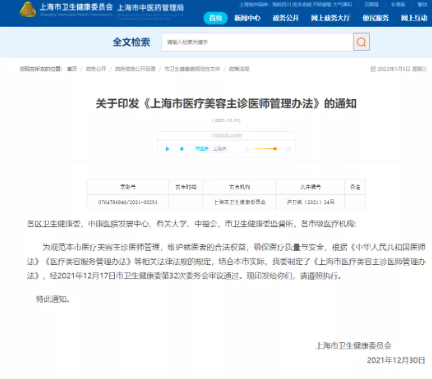The image size is (432, 379).
Task: Open the 新闻中心 navigation tab
Action: 247,18
